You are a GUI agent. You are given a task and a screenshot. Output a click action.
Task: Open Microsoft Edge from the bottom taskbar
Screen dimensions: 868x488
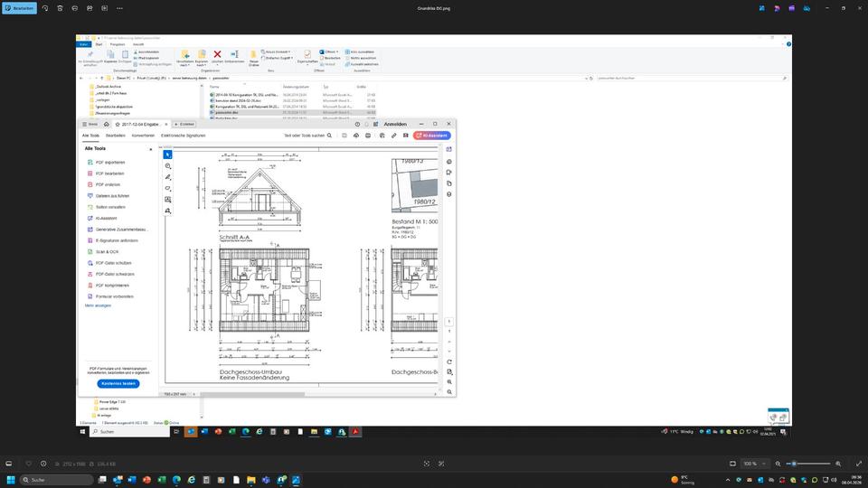click(x=176, y=480)
